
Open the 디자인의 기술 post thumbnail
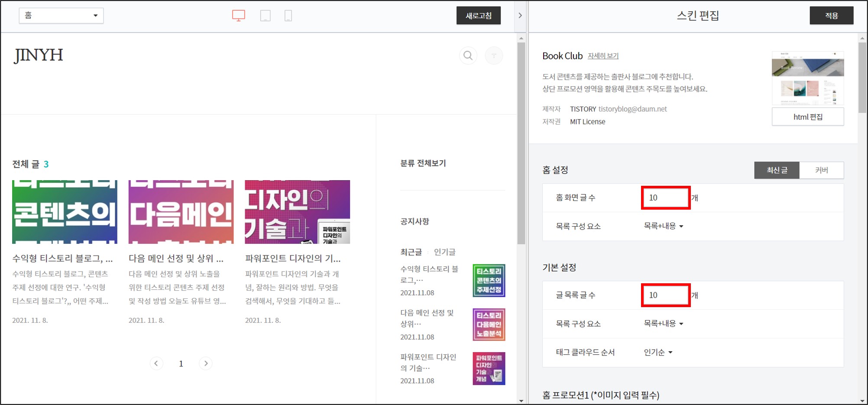(298, 212)
